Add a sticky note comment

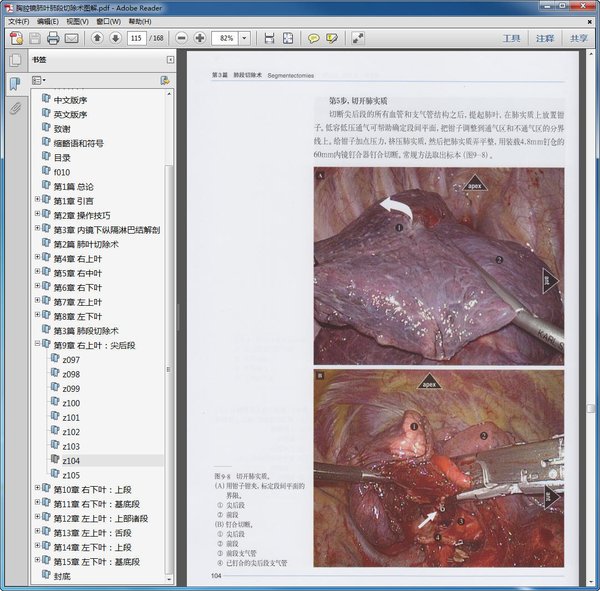click(314, 38)
